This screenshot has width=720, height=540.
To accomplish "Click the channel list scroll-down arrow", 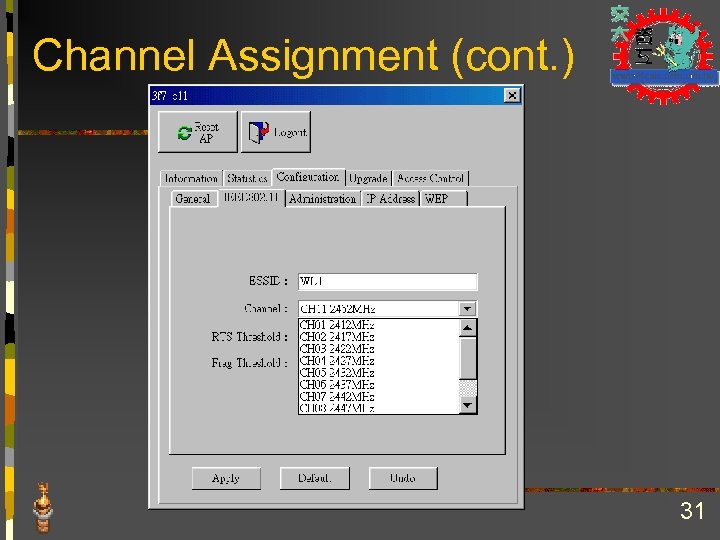I will tap(467, 405).
